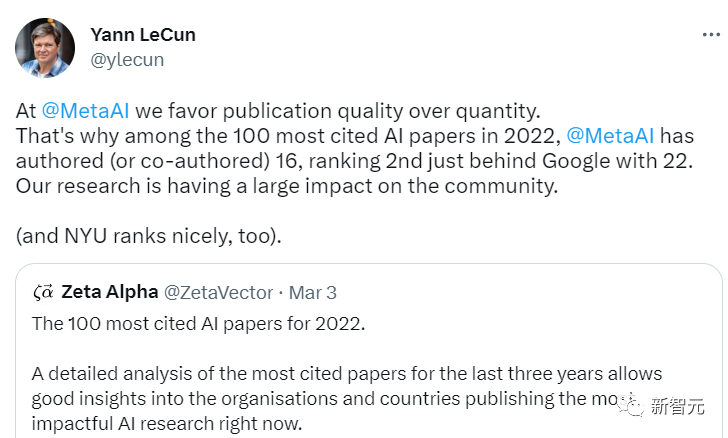
Task: Open the Zeta Alpha account name
Action: tap(110, 292)
